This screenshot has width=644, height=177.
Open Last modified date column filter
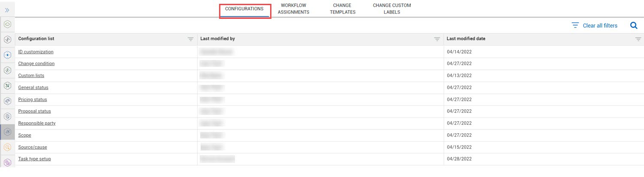point(638,39)
